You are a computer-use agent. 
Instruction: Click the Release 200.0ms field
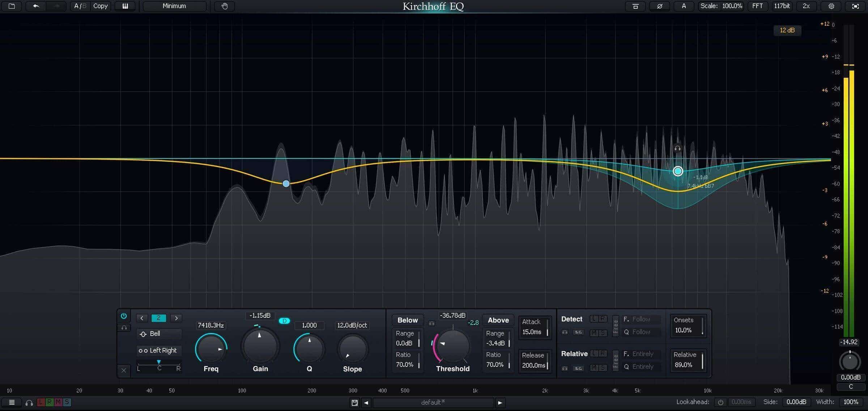pos(535,360)
